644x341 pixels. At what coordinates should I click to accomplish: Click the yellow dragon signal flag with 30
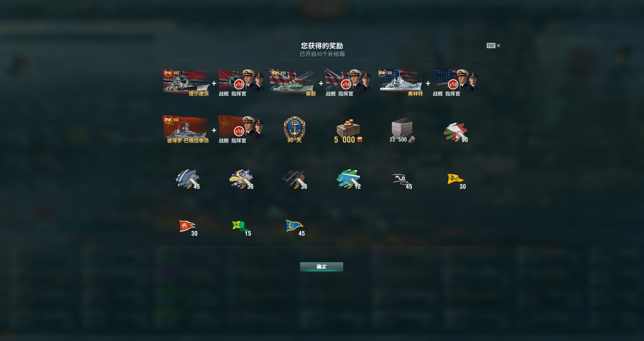pos(456,181)
